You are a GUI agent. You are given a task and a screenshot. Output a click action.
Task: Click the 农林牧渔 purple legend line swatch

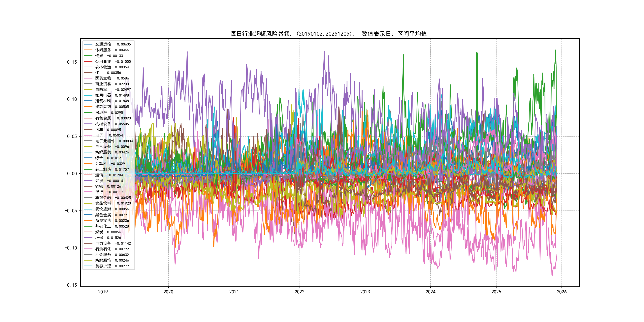pyautogui.click(x=88, y=67)
